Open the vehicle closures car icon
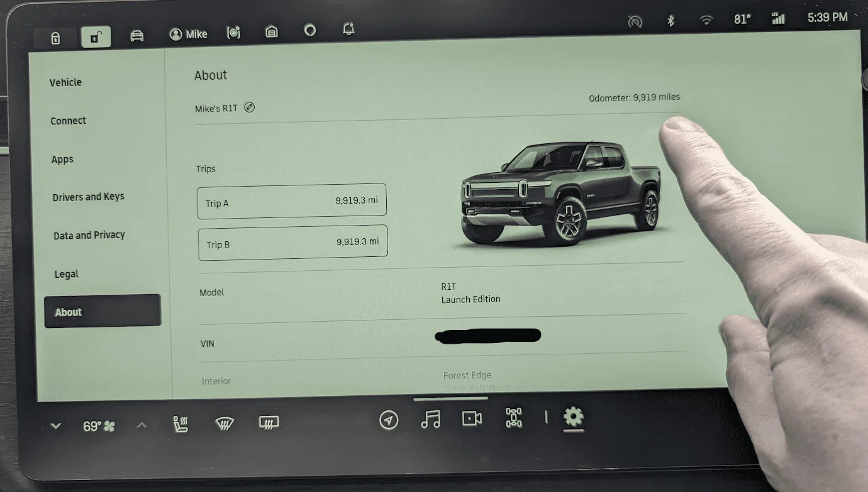This screenshot has height=492, width=868. [136, 36]
